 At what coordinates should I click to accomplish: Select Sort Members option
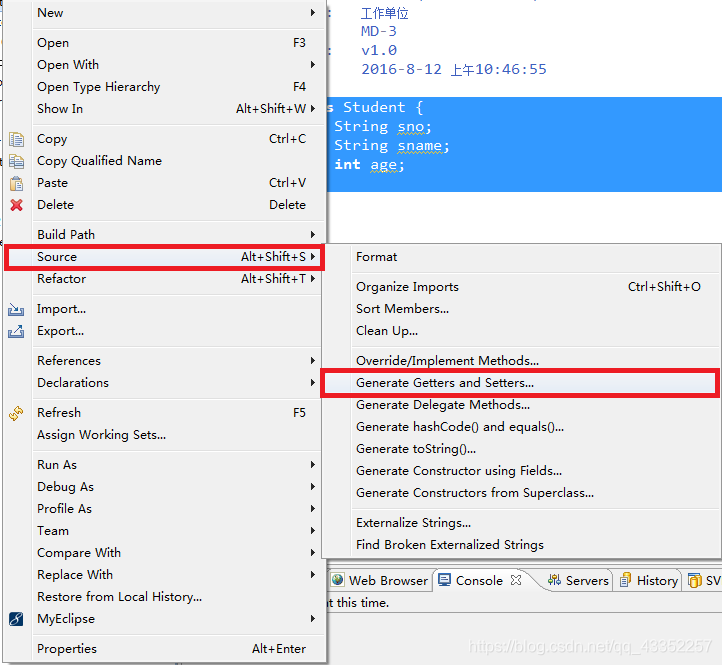coord(521,309)
